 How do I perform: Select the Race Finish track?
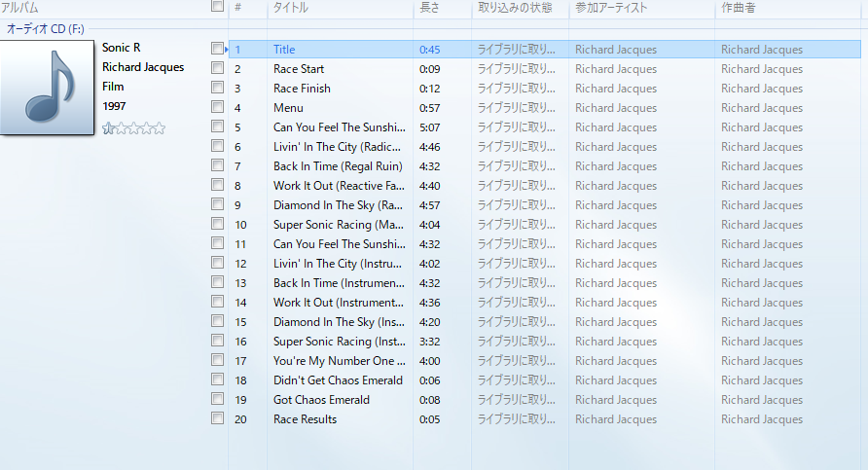(302, 88)
